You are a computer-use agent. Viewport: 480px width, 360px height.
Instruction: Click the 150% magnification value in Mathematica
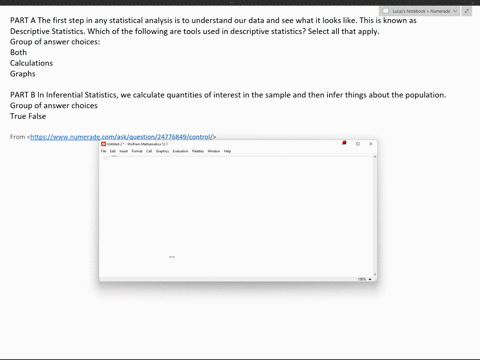(362, 279)
